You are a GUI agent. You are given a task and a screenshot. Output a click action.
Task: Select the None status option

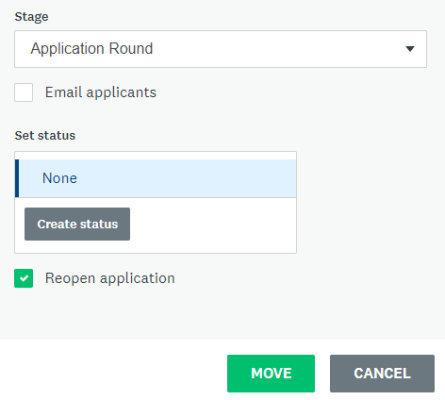(156, 178)
